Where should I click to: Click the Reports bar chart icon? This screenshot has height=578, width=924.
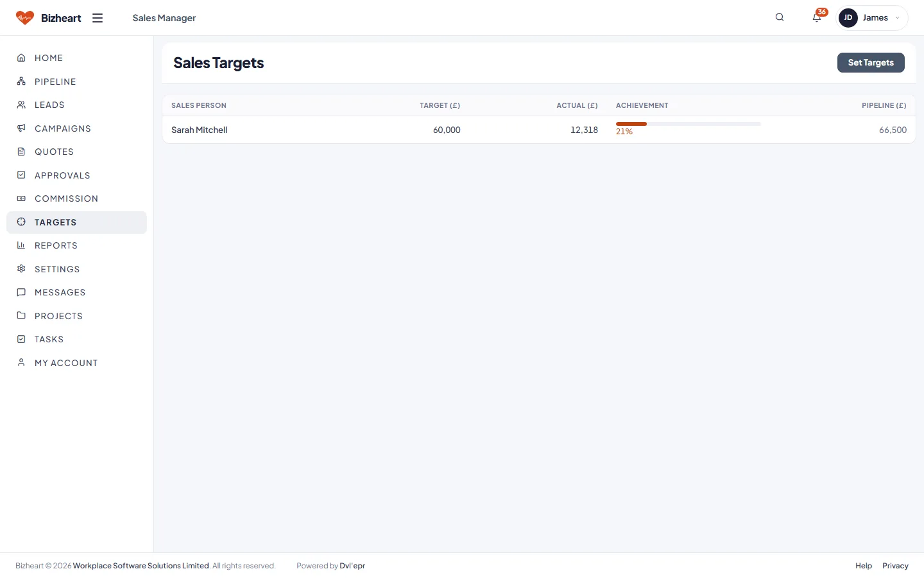[x=21, y=245]
